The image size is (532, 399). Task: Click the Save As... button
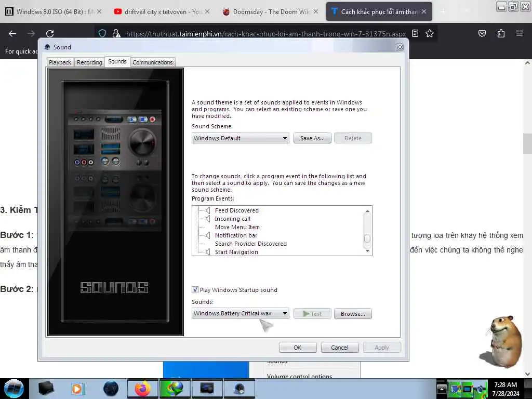click(x=312, y=138)
